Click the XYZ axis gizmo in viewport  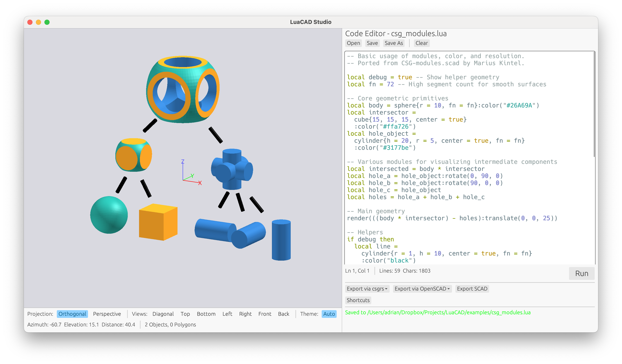click(x=191, y=172)
